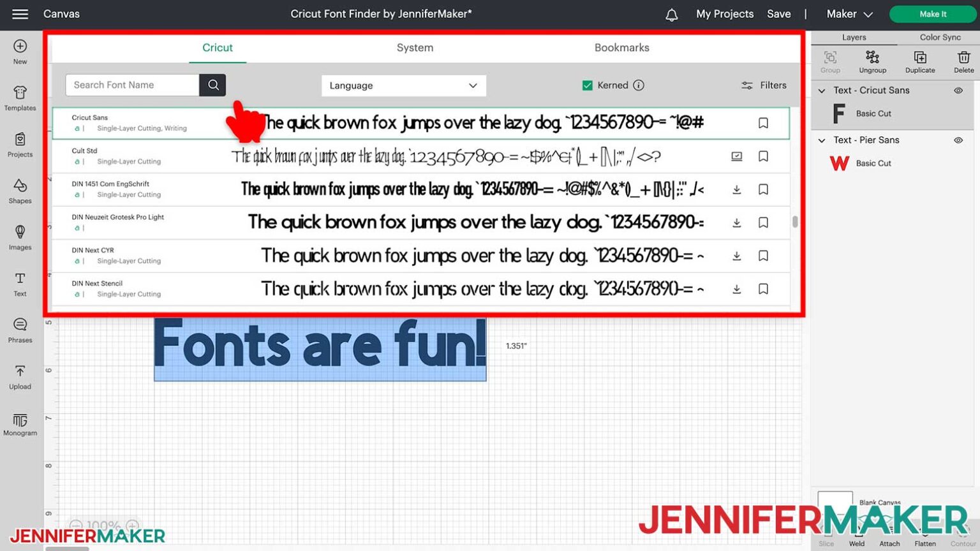Bookmark DIN Neuzeit Grotesk Pro Light
The image size is (980, 551).
tap(763, 223)
